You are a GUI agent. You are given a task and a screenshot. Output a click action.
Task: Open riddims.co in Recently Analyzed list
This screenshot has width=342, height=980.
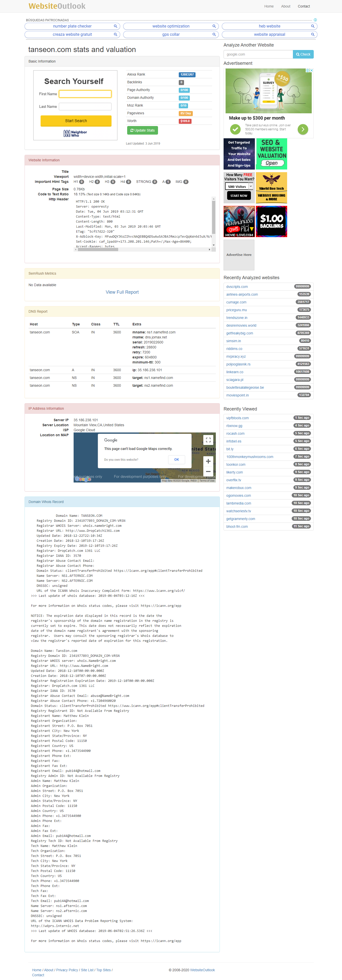tap(234, 349)
